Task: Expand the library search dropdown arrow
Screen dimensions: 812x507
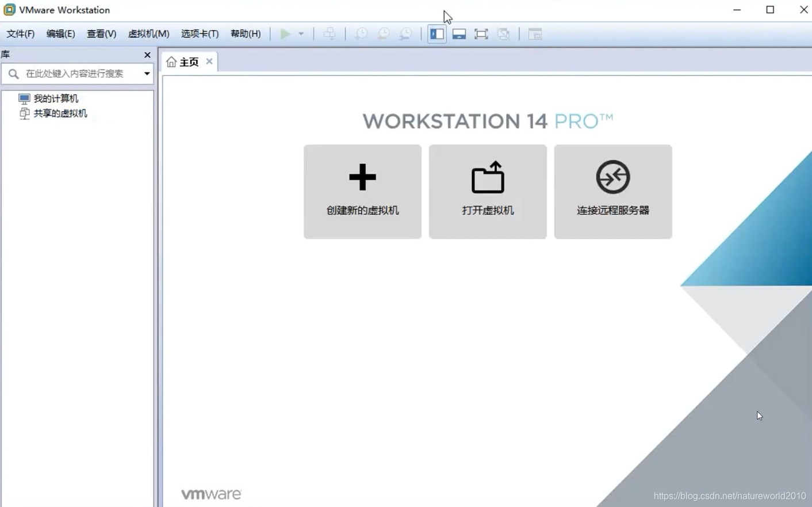Action: (147, 74)
